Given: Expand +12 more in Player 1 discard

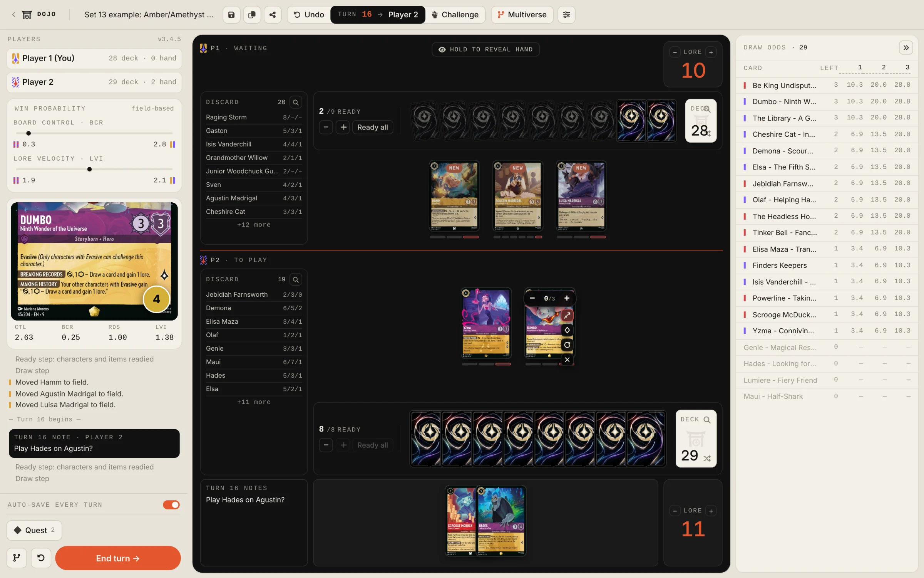Looking at the screenshot, I should click(254, 225).
